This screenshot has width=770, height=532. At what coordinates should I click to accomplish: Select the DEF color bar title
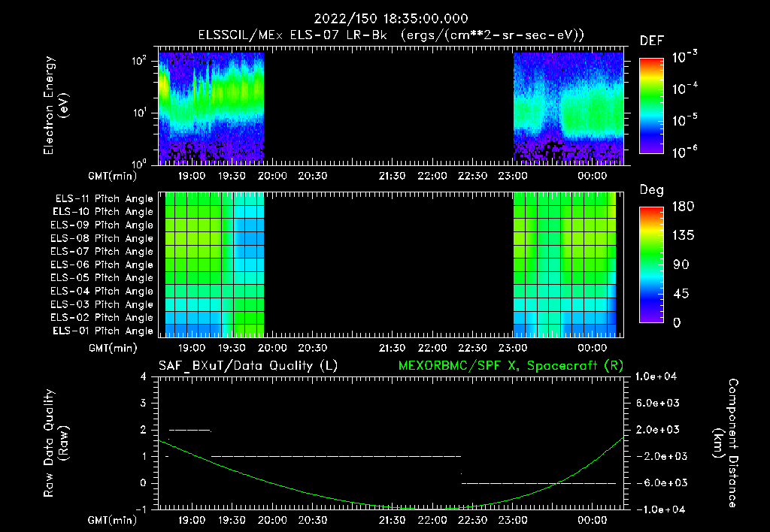(652, 41)
